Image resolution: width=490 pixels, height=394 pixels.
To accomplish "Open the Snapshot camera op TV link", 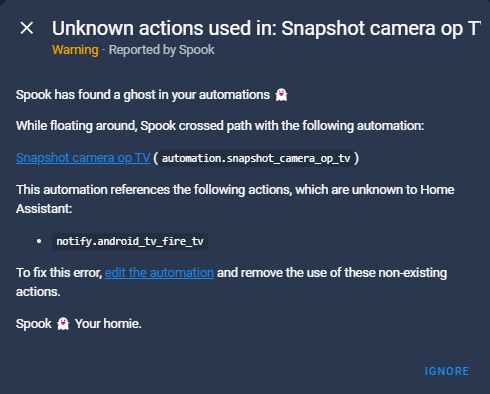I will pyautogui.click(x=83, y=158).
